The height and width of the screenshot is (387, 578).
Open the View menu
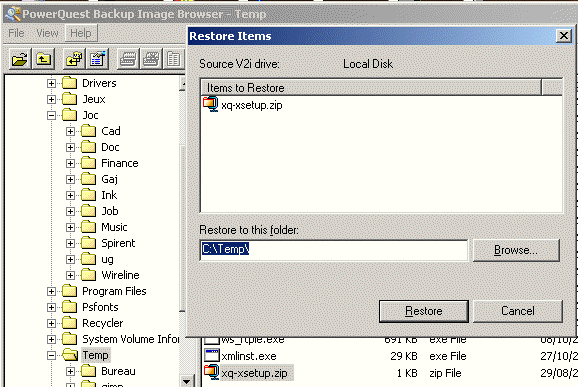[47, 33]
